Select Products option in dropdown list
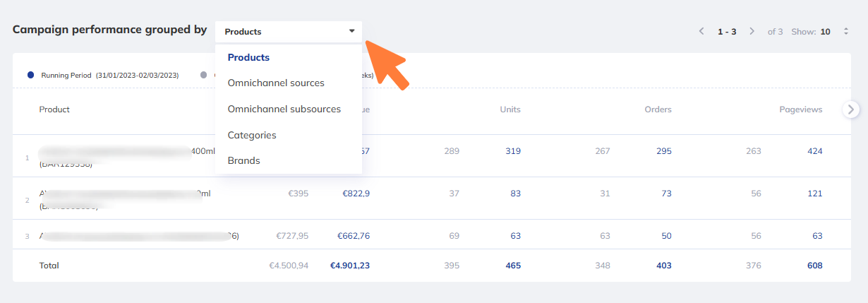The image size is (868, 303). coord(248,57)
